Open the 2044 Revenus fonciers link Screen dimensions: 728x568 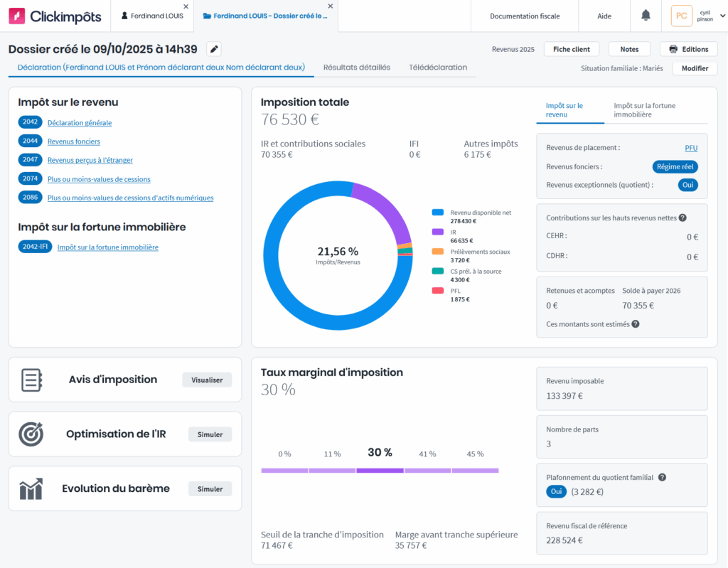tap(73, 141)
